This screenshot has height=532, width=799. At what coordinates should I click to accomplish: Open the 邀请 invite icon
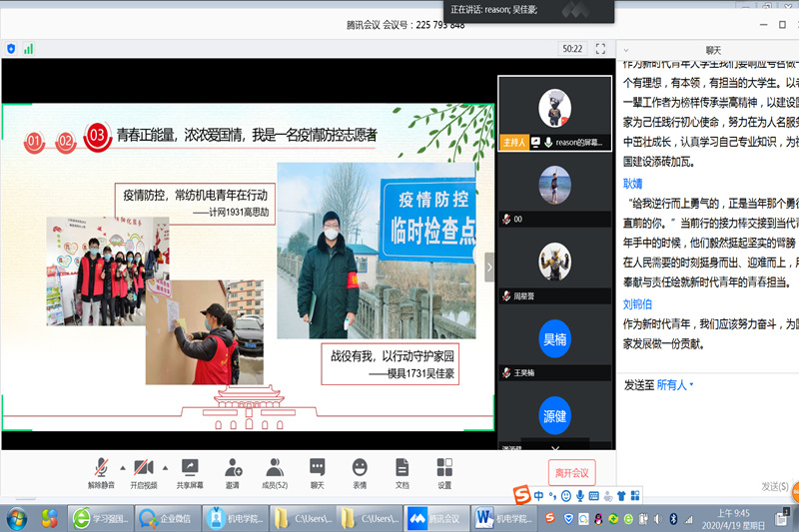click(233, 473)
